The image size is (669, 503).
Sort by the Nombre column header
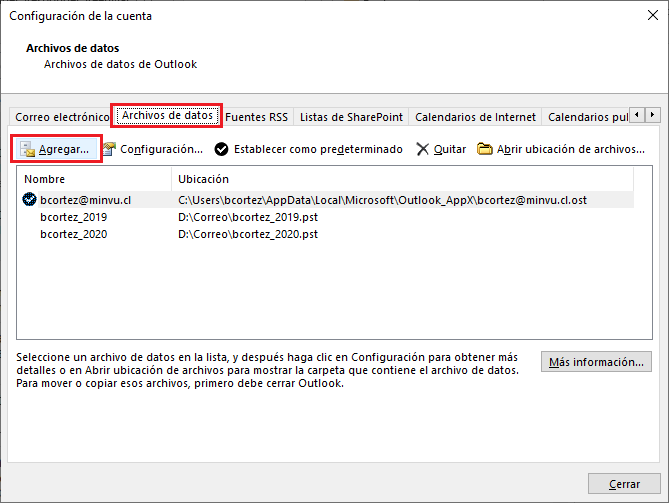(94, 179)
